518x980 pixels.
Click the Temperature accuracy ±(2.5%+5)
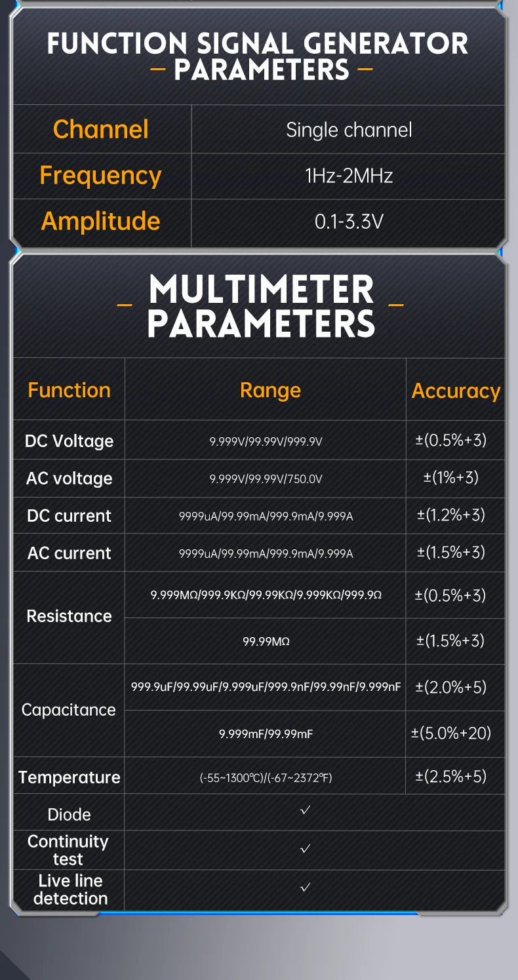point(451,777)
